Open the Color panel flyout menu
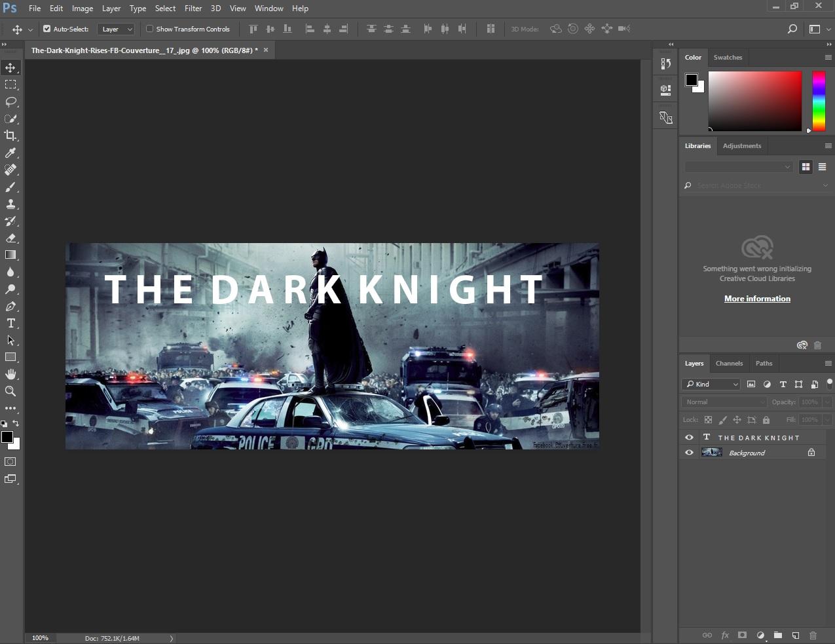835x644 pixels. (x=828, y=58)
